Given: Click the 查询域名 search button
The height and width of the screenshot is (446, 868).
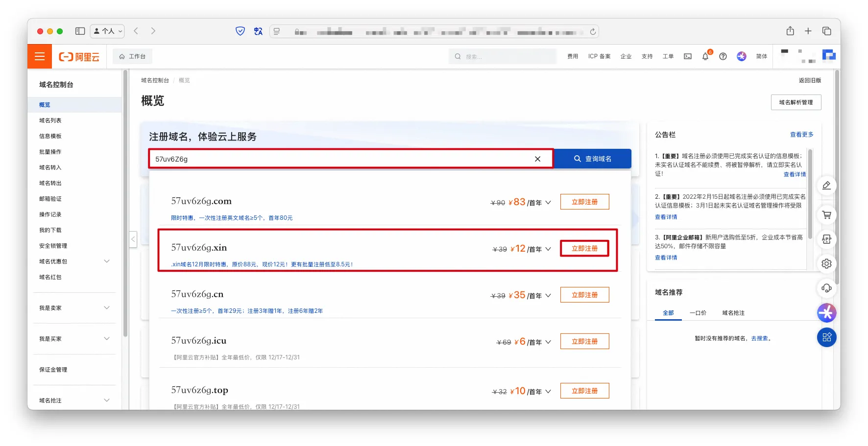Looking at the screenshot, I should [592, 159].
